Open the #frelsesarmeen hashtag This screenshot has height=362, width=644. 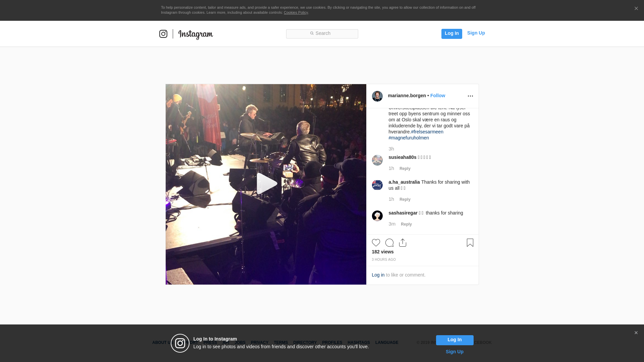click(x=427, y=132)
